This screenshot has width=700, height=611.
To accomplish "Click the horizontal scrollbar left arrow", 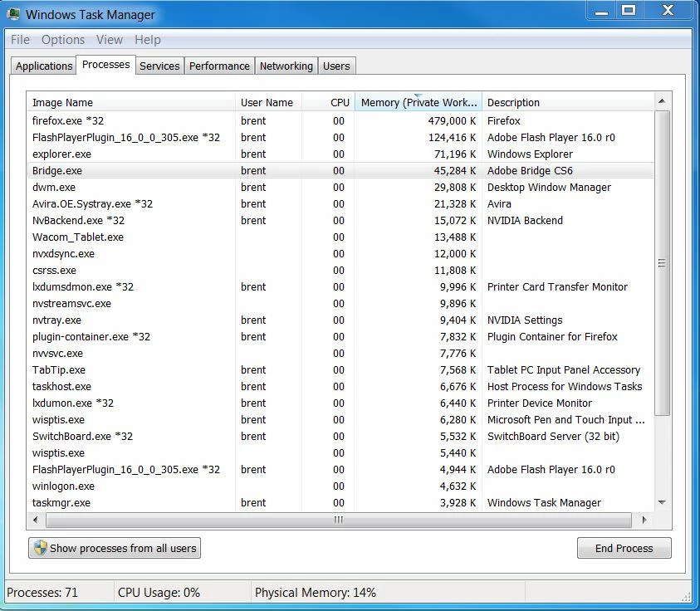I will (x=36, y=520).
